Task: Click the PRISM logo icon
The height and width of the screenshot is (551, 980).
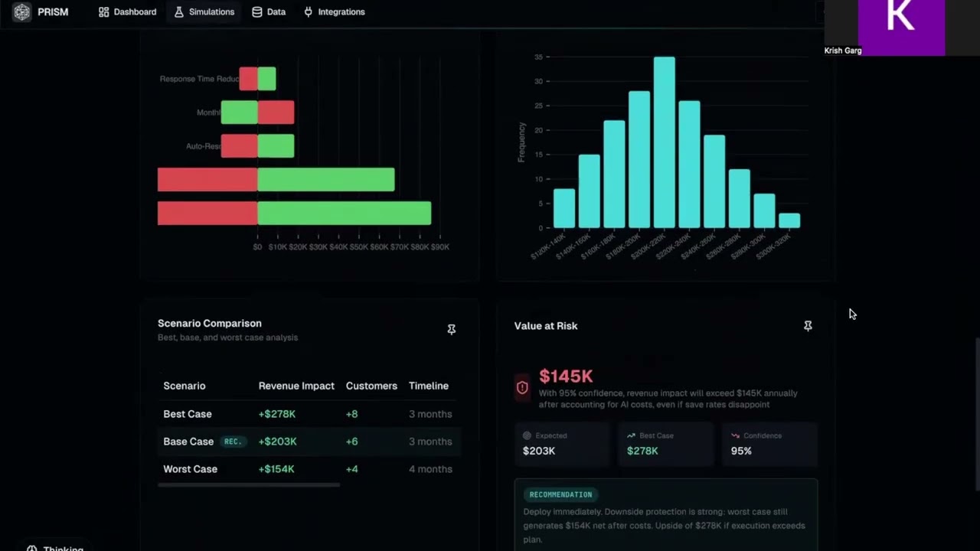Action: (x=22, y=12)
